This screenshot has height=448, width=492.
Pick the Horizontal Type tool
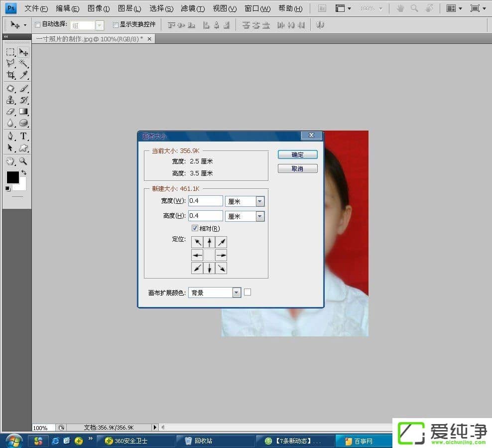coord(23,136)
